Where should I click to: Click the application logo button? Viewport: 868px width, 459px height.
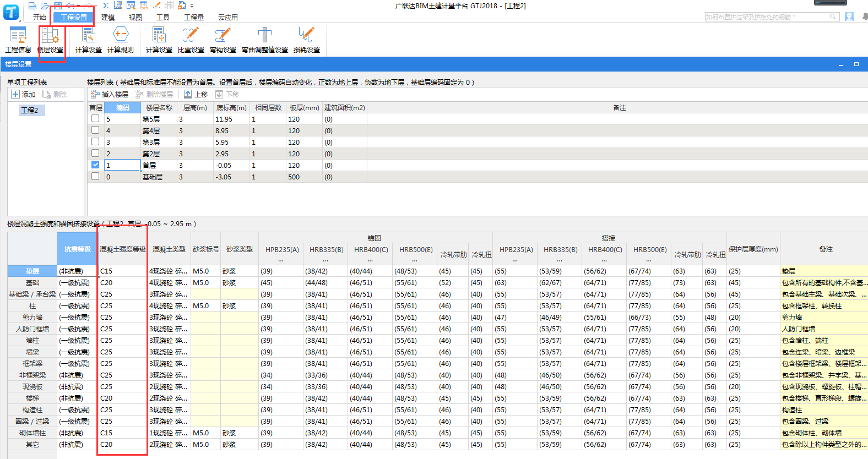(x=10, y=12)
